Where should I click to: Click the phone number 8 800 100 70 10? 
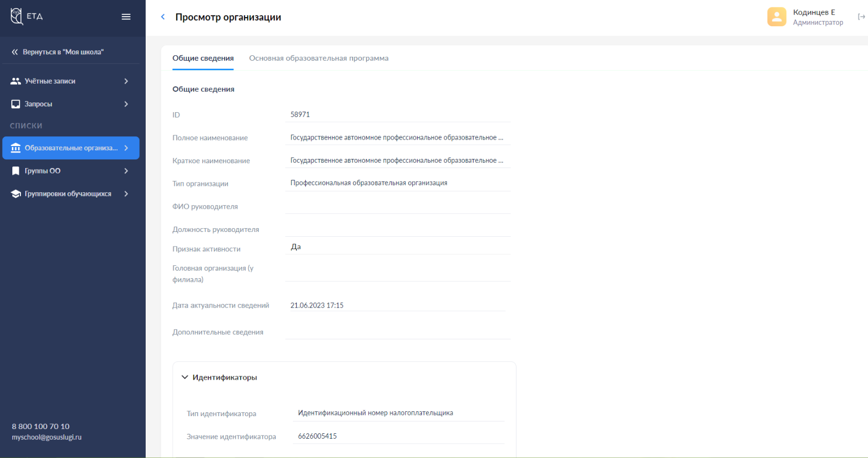pos(41,426)
